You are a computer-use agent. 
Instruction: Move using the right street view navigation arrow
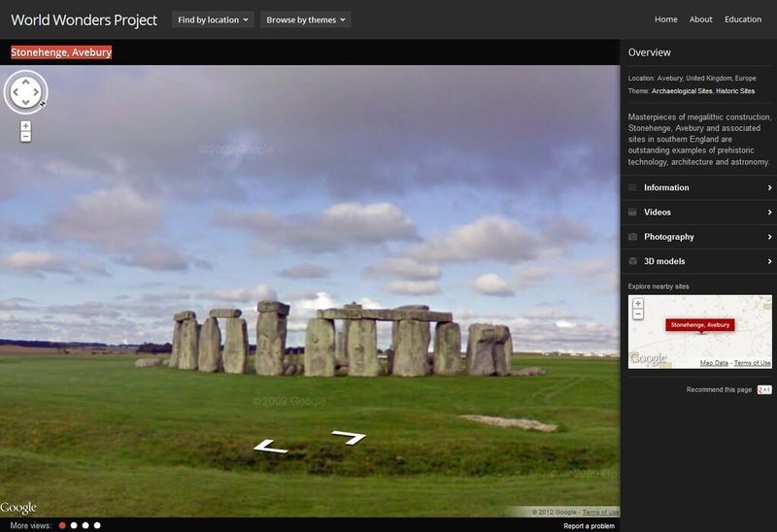[x=350, y=437]
